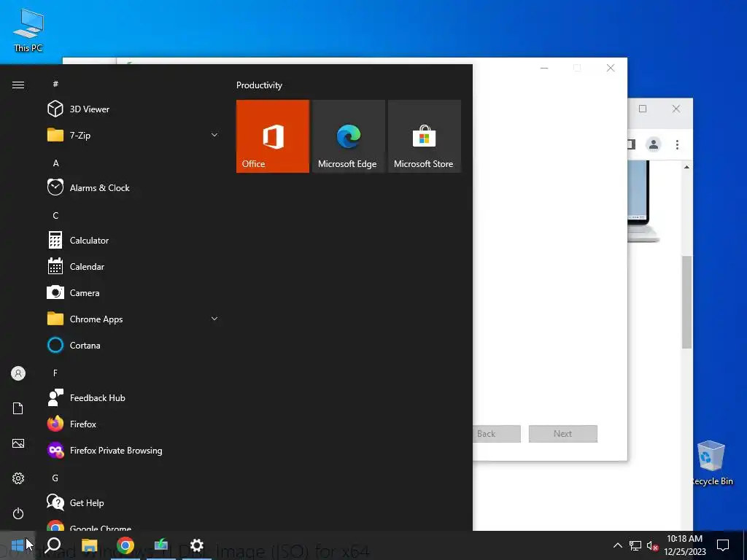Launch Alarms & Clock app
Image resolution: width=747 pixels, height=560 pixels.
point(133,187)
